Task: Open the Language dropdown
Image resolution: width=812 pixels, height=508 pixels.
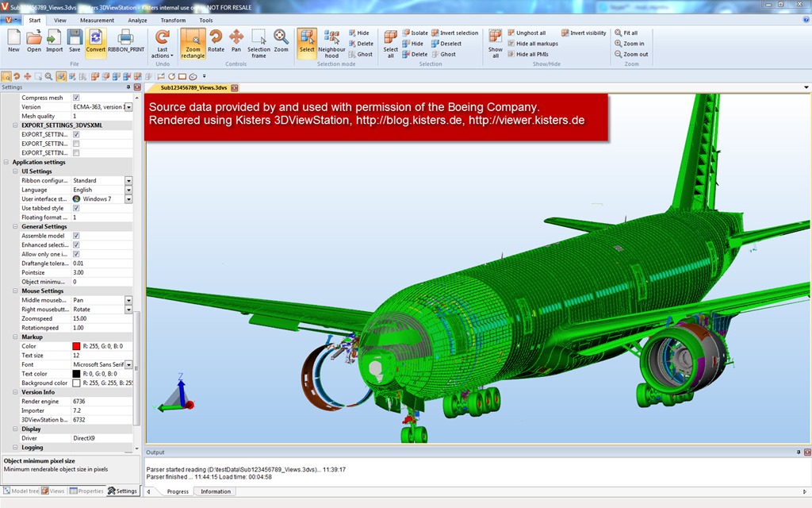Action: (x=128, y=190)
